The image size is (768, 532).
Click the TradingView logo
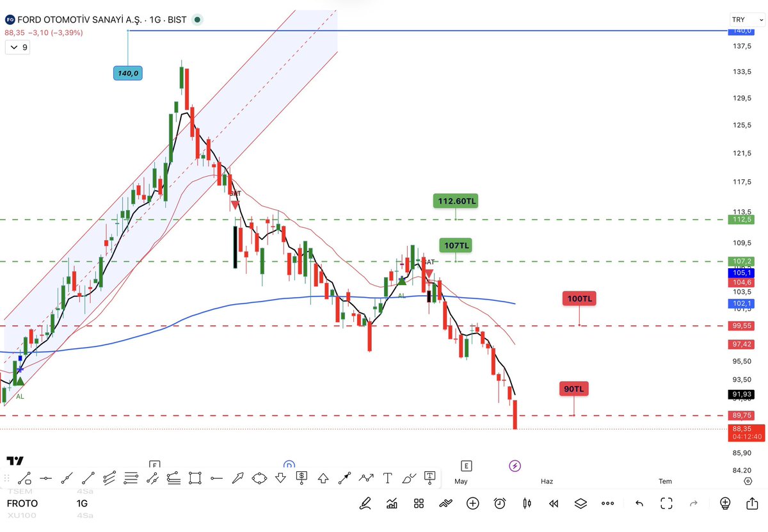(15, 460)
